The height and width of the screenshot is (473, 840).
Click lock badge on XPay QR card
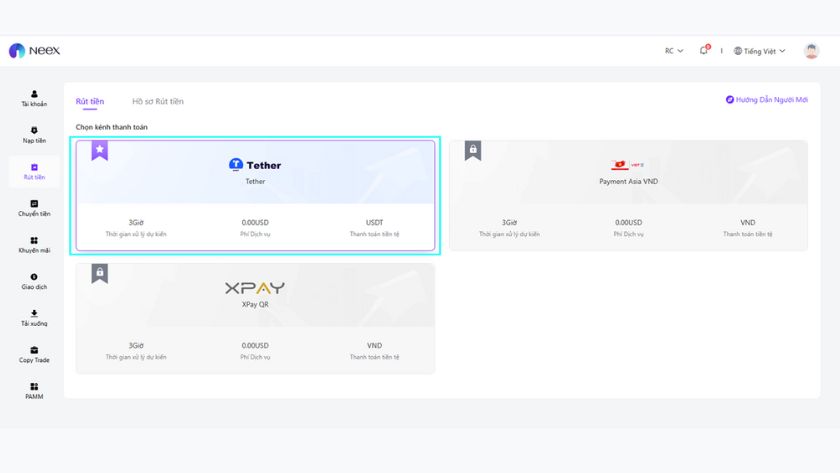(100, 273)
